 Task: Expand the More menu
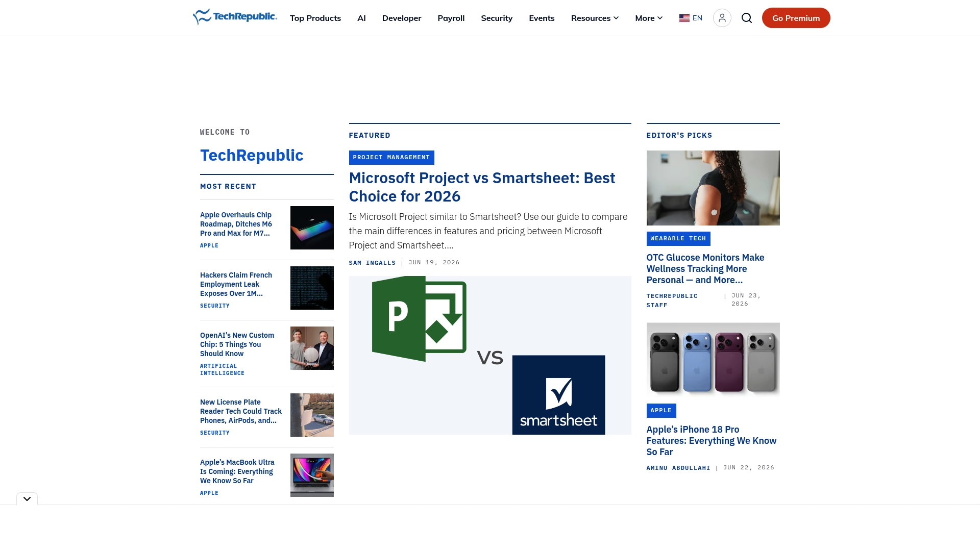[649, 18]
